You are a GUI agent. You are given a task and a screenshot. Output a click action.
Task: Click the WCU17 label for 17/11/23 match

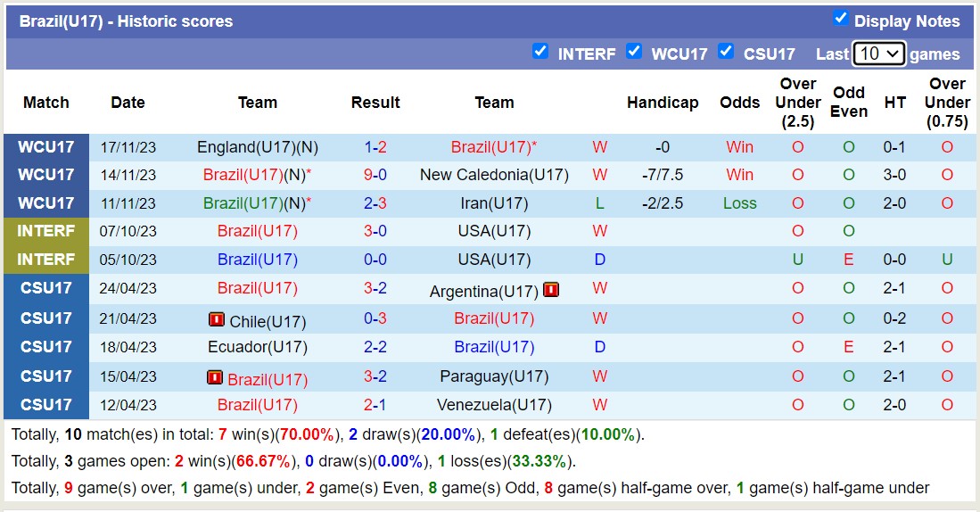46,147
